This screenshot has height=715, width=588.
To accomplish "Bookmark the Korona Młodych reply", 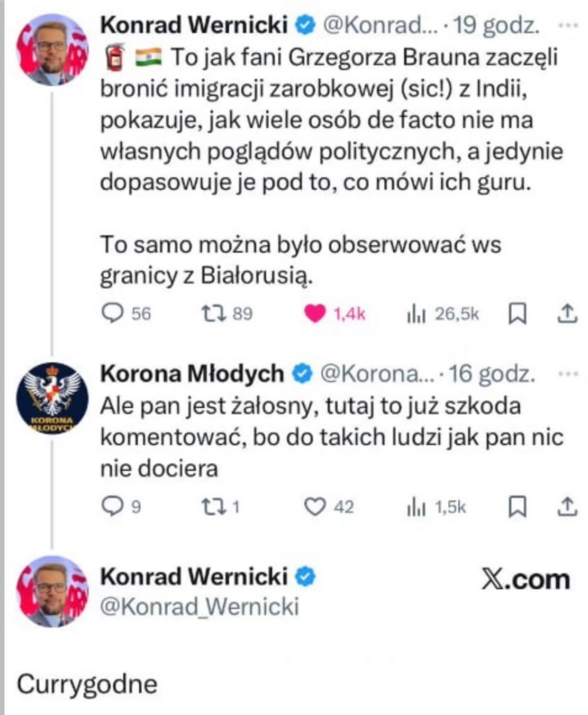I will [x=517, y=507].
